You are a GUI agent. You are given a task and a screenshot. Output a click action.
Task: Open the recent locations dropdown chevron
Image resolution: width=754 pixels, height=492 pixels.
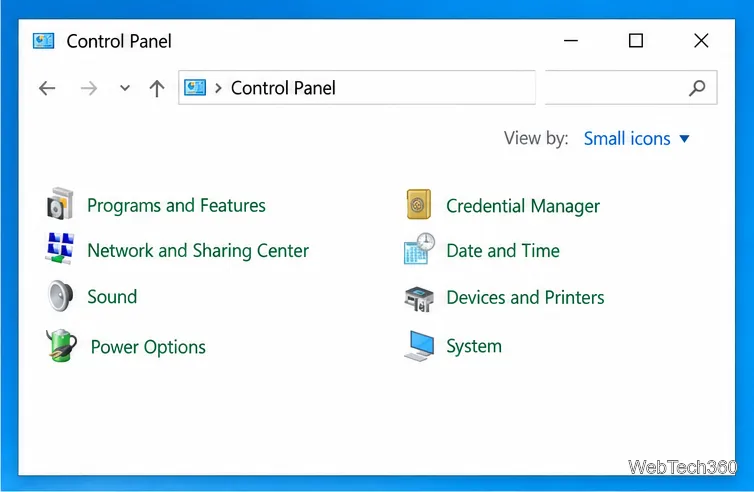click(125, 88)
